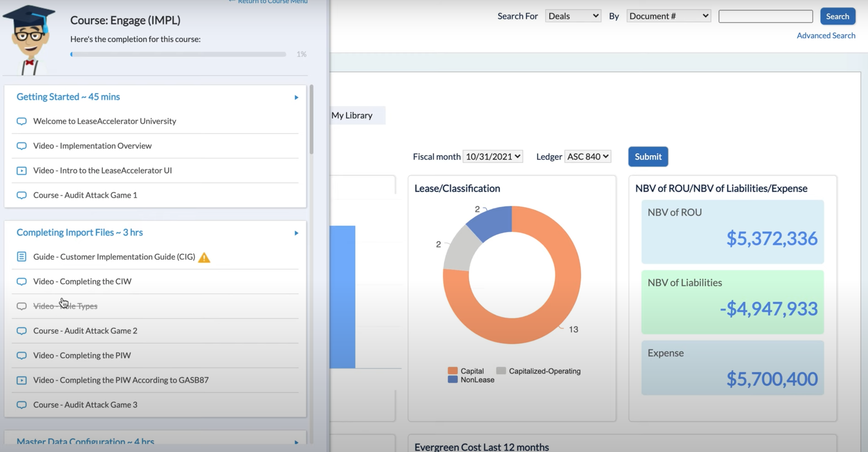Click the course completion progress bar

[x=178, y=54]
